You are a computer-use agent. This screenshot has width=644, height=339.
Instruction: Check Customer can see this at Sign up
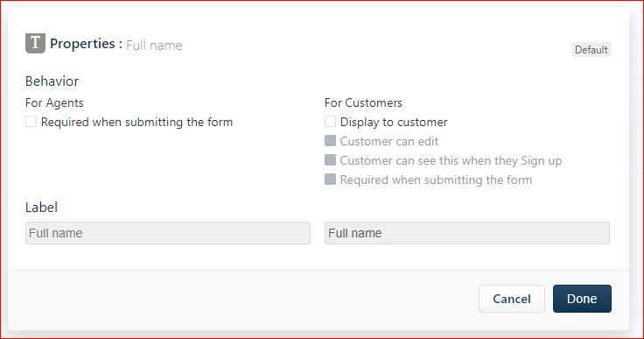tap(330, 160)
